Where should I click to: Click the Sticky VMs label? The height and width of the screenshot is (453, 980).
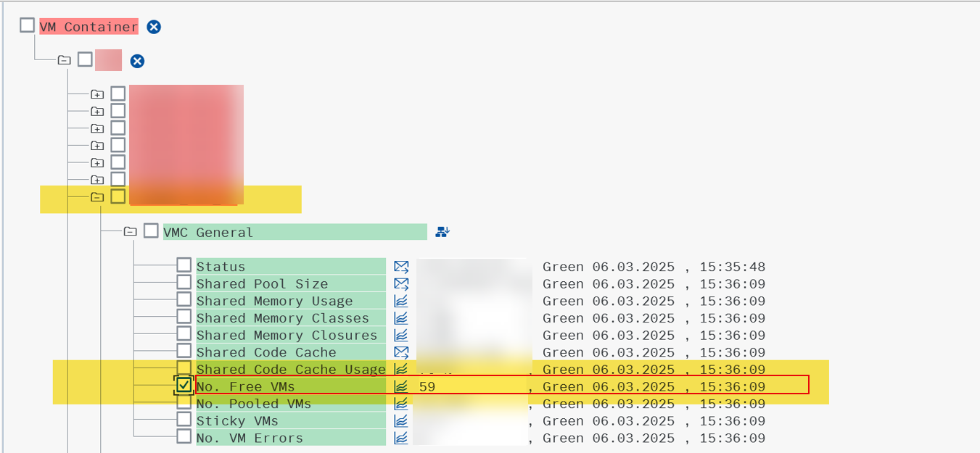[237, 421]
